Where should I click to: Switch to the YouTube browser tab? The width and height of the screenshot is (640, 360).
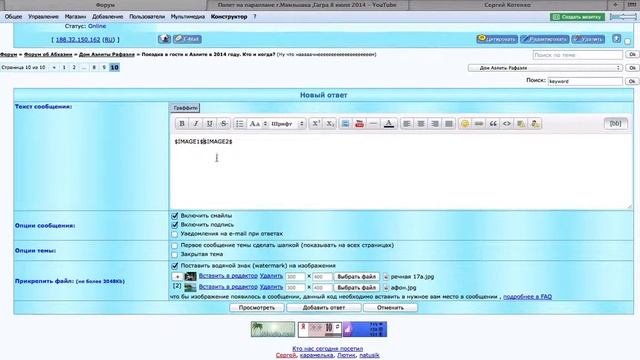click(307, 5)
